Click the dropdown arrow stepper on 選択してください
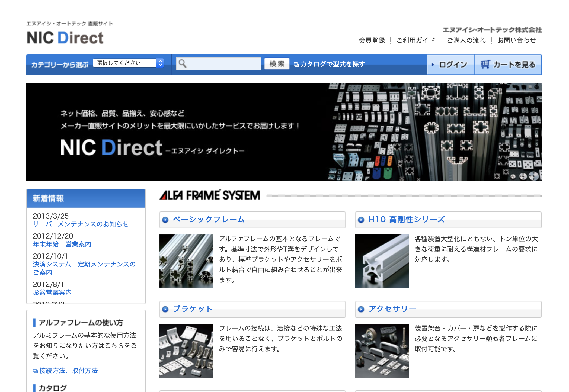Image resolution: width=569 pixels, height=392 pixels. [x=160, y=63]
